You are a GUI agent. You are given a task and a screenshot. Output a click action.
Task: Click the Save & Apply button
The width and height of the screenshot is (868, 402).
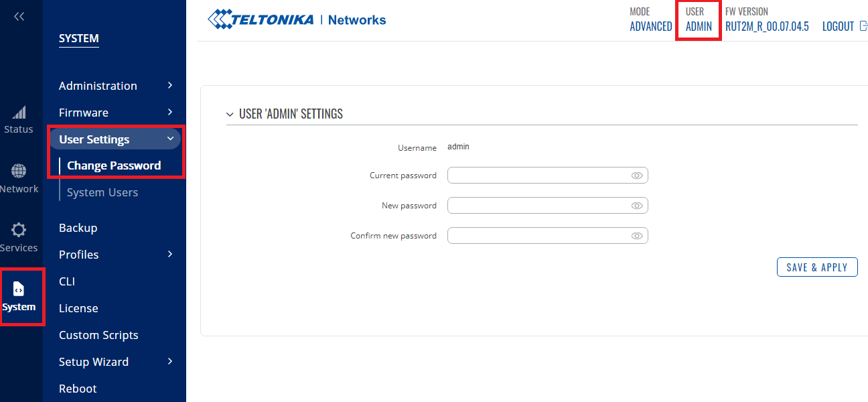816,267
